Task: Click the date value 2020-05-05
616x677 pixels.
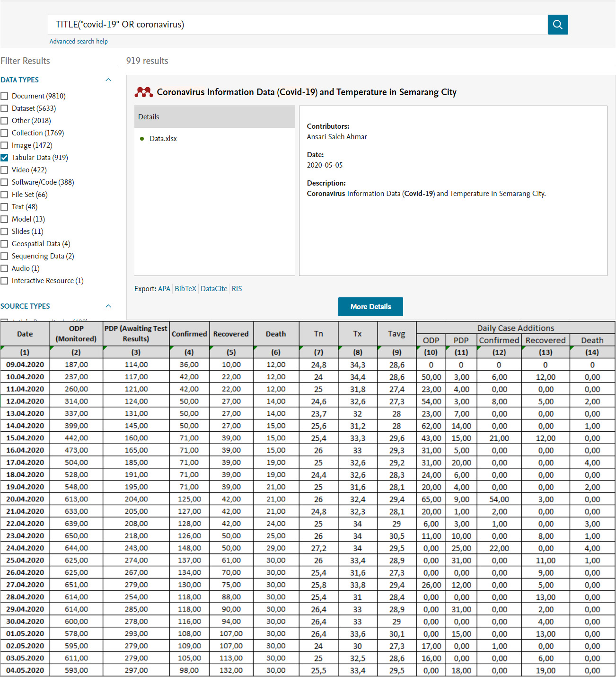Action: [325, 165]
